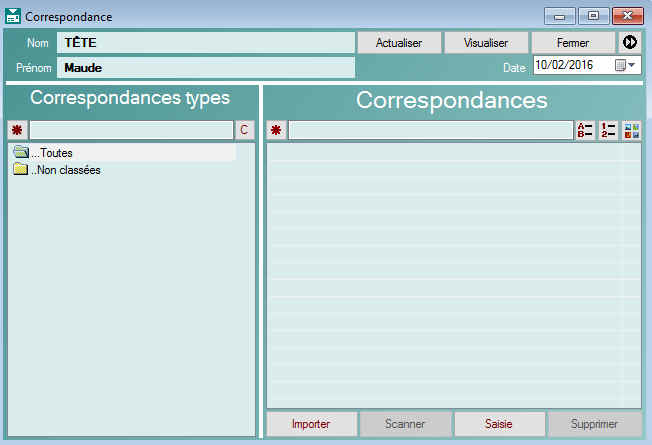This screenshot has height=445, width=652.
Task: Sort correspondences alphabetically with A-B icon
Action: click(x=585, y=131)
